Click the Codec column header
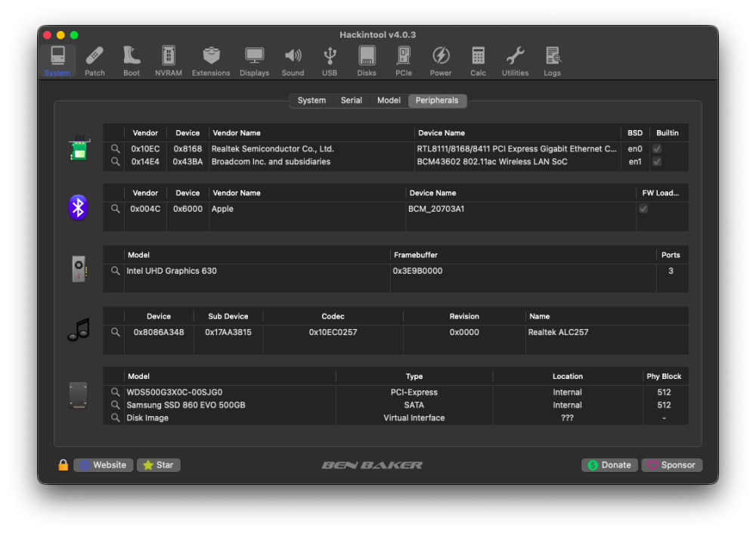The image size is (756, 534). point(333,316)
